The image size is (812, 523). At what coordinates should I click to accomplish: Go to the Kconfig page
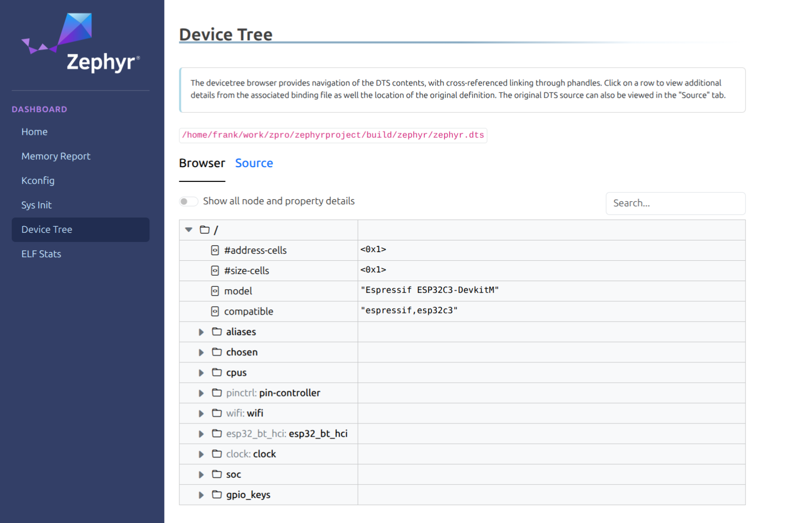[38, 180]
